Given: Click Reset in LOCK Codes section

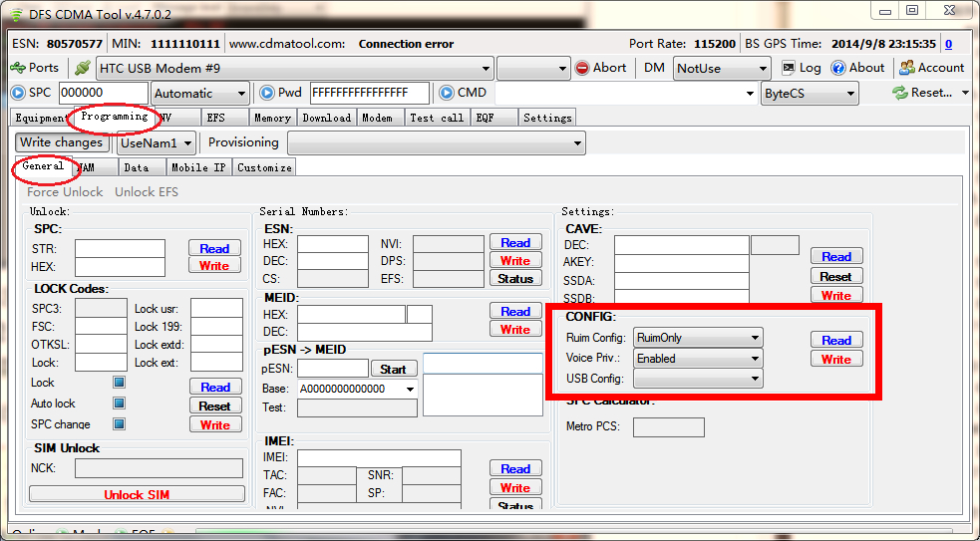Looking at the screenshot, I should pyautogui.click(x=215, y=406).
